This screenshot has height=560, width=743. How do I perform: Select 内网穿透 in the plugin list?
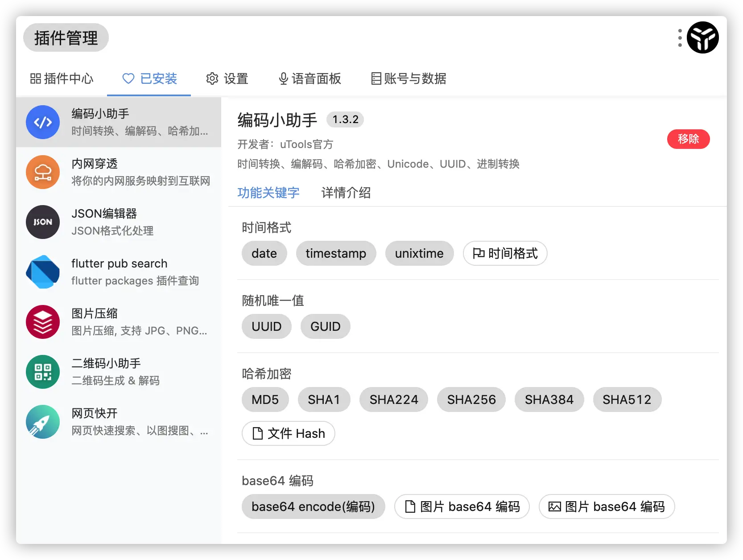119,172
